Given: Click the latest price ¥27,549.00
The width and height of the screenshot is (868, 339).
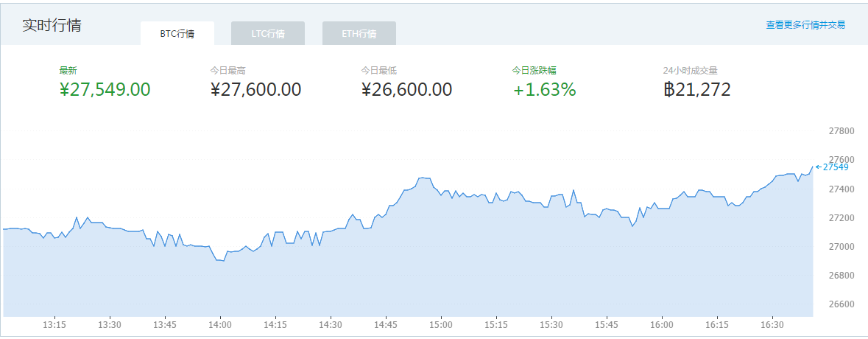Looking at the screenshot, I should click(x=105, y=90).
